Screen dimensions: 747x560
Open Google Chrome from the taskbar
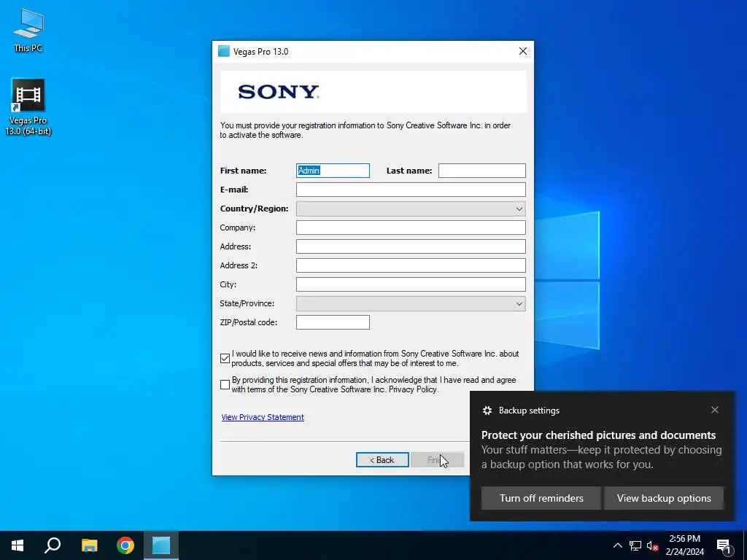click(x=125, y=545)
